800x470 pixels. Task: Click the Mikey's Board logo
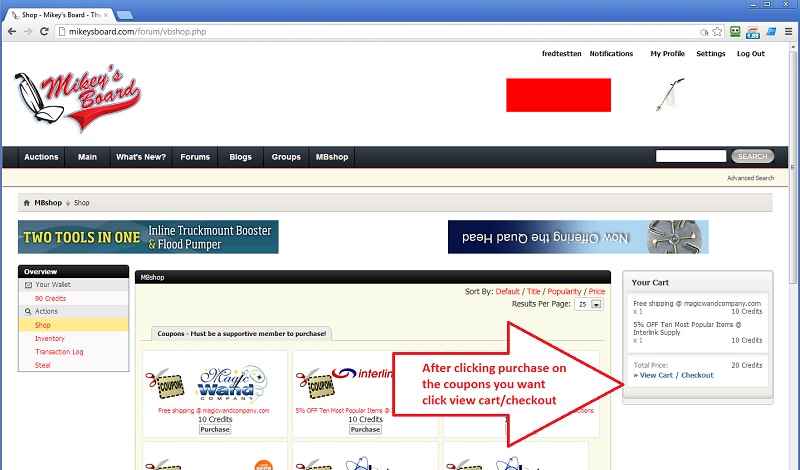(x=78, y=97)
